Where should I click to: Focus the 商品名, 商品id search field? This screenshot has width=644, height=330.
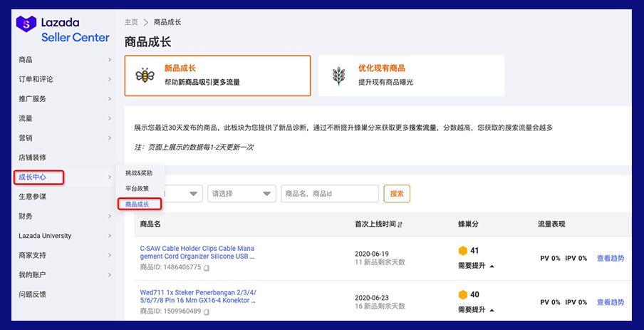[330, 194]
